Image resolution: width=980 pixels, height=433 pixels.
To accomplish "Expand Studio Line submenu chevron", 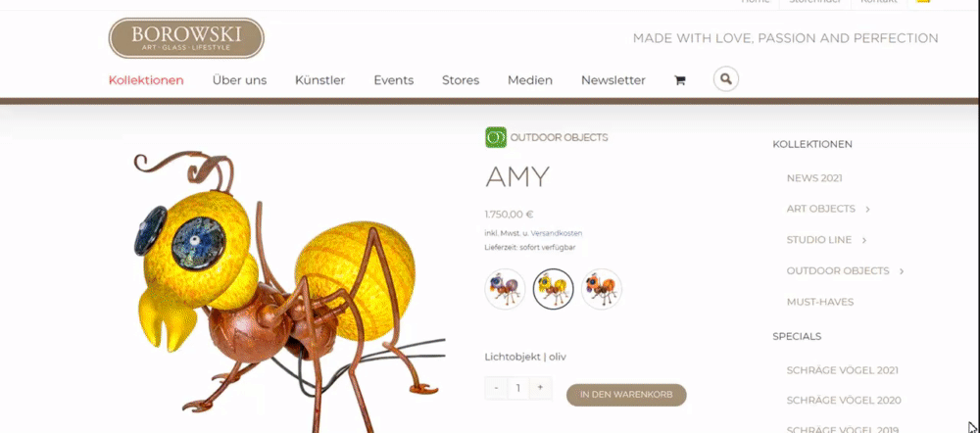I will (x=864, y=240).
